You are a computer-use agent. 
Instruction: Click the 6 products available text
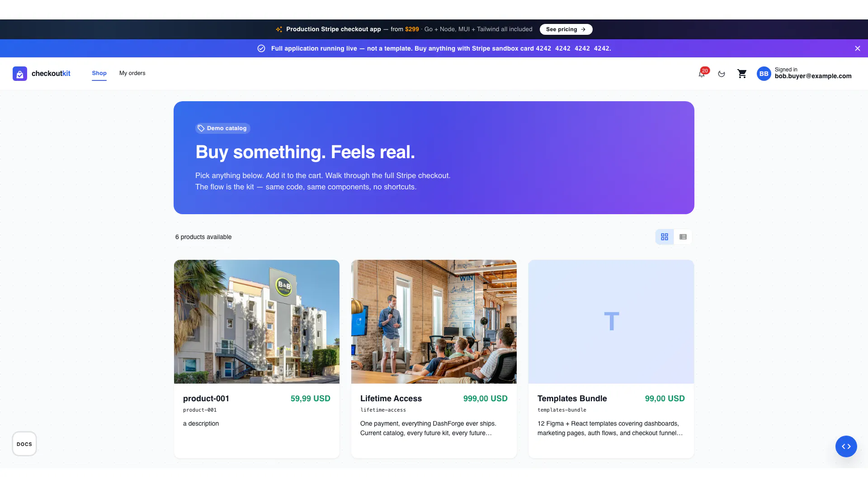(x=203, y=237)
